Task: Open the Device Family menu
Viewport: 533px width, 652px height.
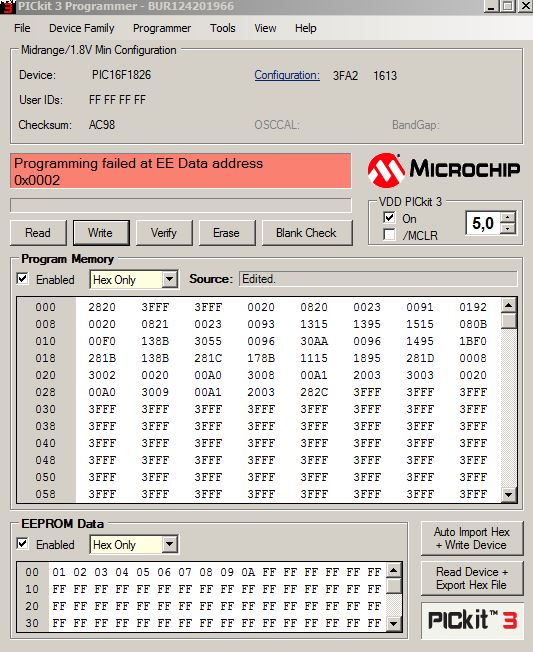Action: pos(81,28)
